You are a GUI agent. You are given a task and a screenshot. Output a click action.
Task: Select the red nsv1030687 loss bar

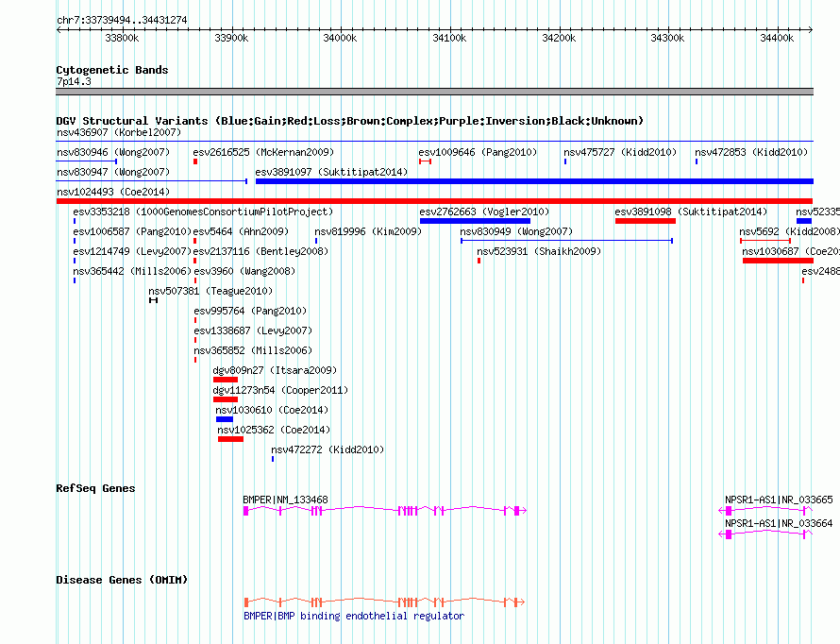778,261
